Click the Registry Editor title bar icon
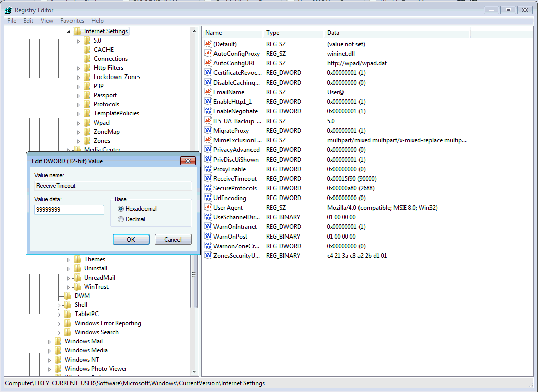The image size is (538, 392). [8, 10]
